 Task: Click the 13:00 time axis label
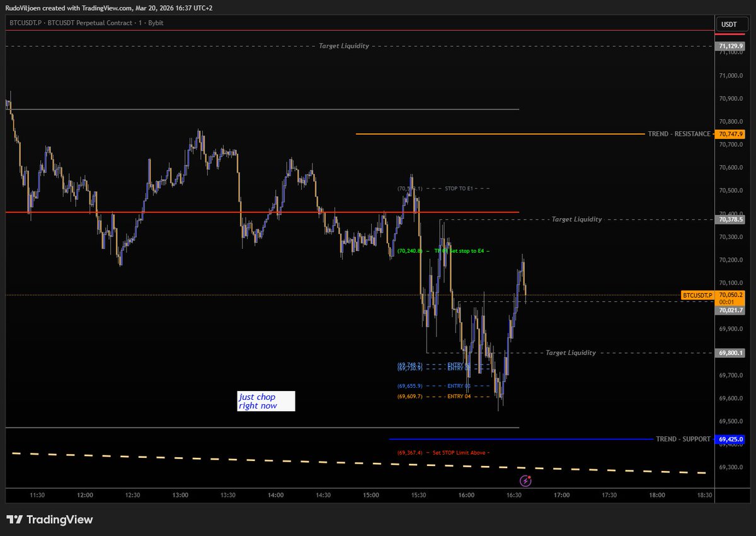pyautogui.click(x=180, y=496)
